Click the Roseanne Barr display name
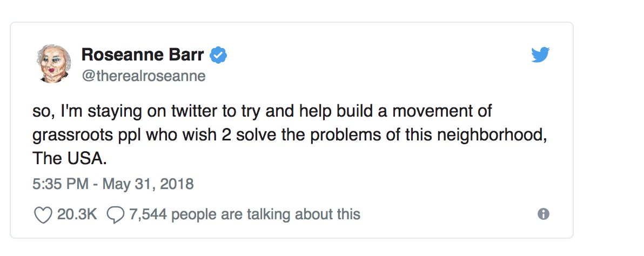This screenshot has height=256, width=644. 143,54
